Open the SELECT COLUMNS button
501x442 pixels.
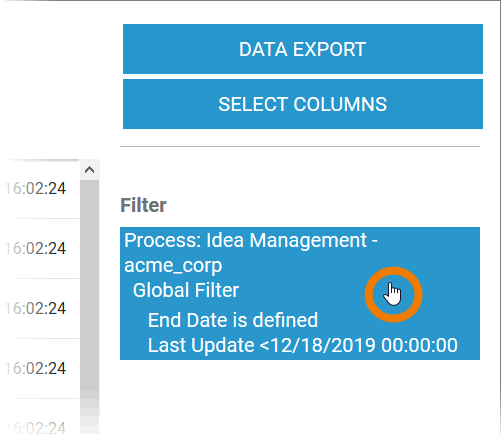(x=303, y=104)
